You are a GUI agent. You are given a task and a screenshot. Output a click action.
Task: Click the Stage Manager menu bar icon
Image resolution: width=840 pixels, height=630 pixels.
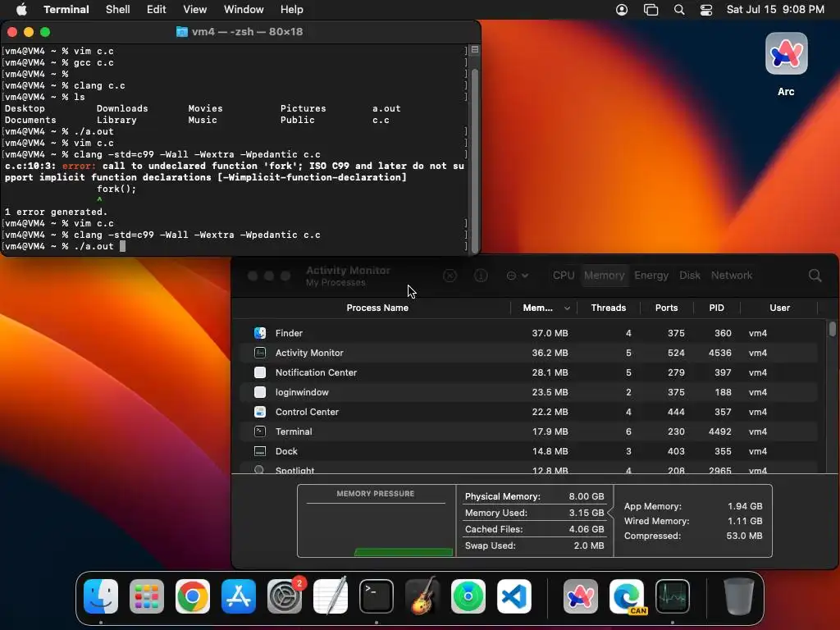(651, 10)
